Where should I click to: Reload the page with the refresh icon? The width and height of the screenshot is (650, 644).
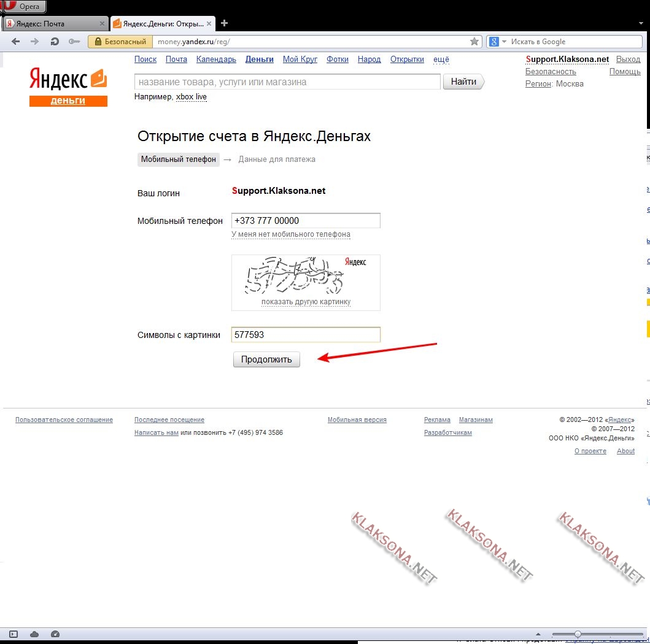pyautogui.click(x=55, y=42)
